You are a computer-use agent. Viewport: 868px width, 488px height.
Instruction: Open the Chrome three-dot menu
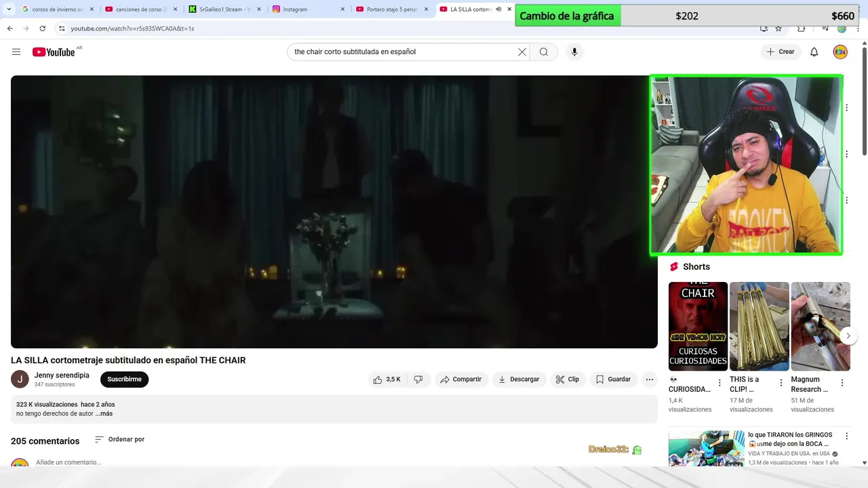point(859,28)
